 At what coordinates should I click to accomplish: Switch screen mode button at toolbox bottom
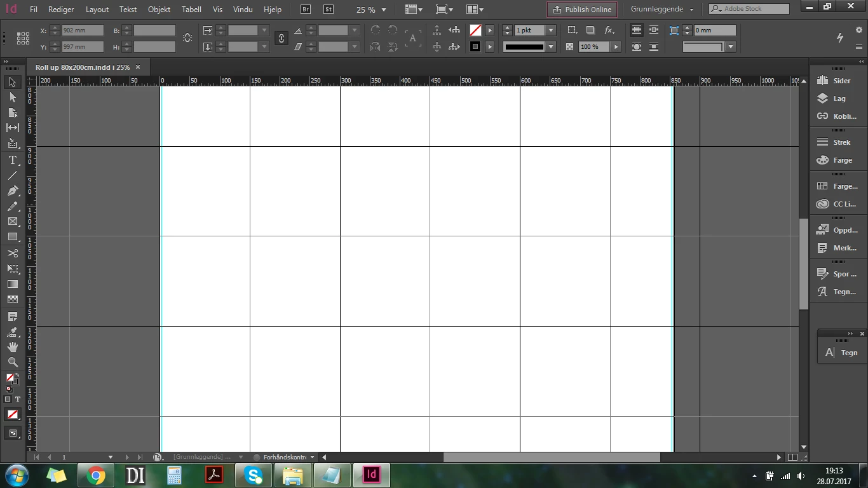12,433
